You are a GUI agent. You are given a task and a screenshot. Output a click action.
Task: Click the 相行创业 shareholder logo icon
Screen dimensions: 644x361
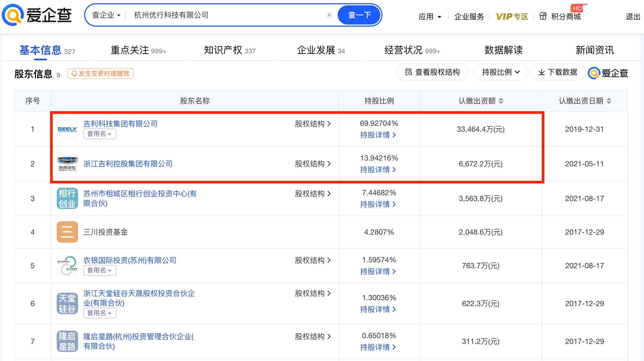pos(67,198)
